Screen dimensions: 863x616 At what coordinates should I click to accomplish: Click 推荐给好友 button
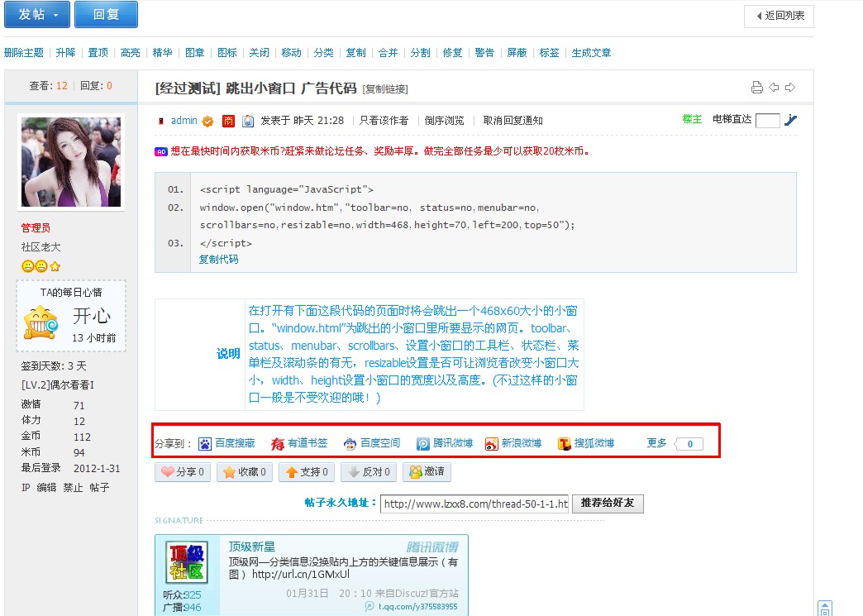(608, 504)
